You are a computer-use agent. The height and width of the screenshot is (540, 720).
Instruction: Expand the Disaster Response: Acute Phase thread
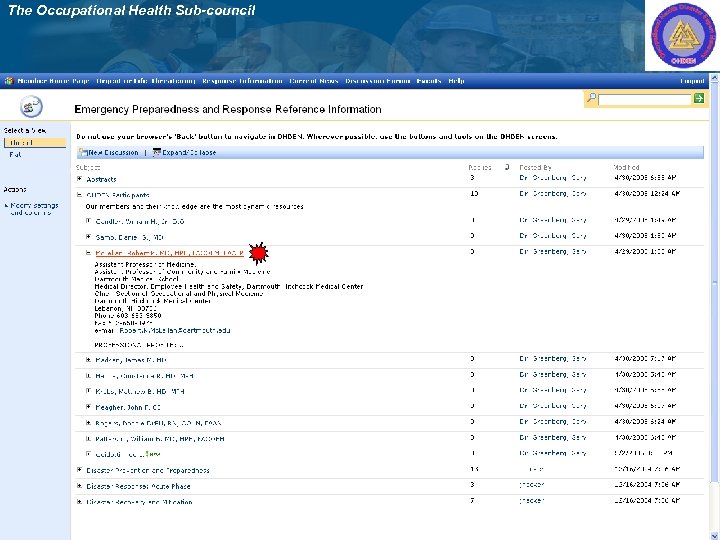tap(81, 486)
